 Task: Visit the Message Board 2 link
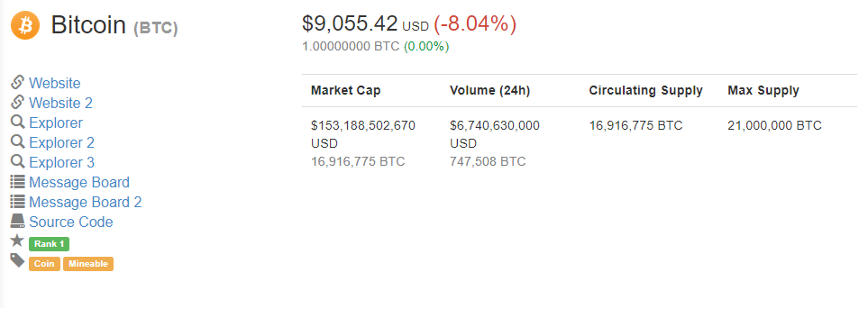86,202
